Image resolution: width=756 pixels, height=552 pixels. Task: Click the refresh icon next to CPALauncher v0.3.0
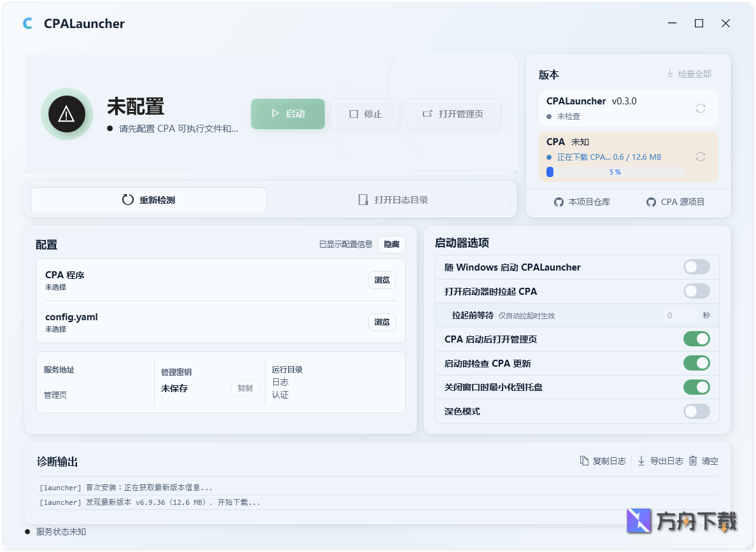pyautogui.click(x=701, y=108)
